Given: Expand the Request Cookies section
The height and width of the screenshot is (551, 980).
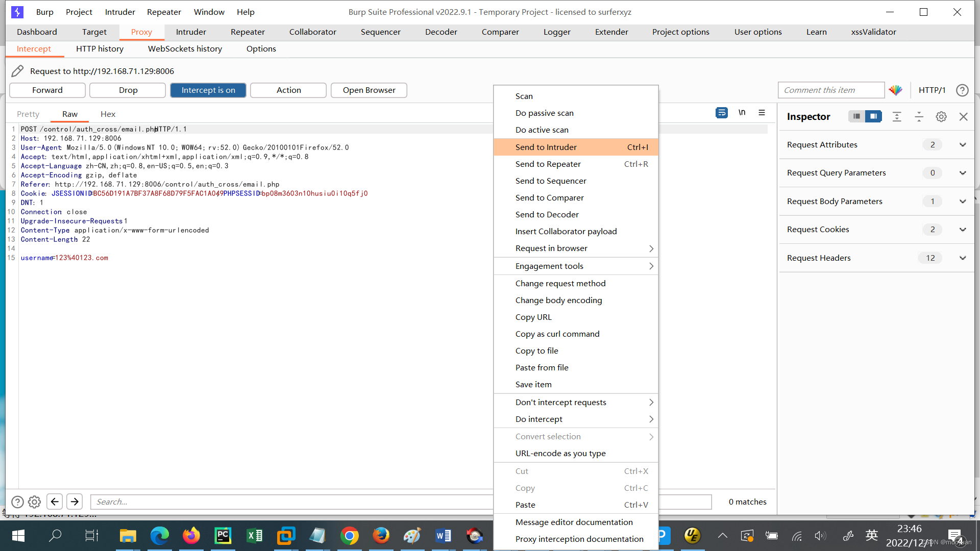Looking at the screenshot, I should tap(962, 230).
